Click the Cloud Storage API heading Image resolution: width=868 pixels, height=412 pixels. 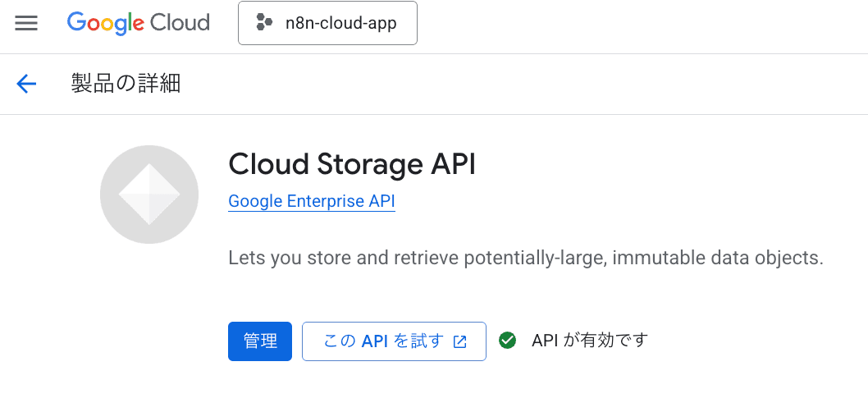point(352,164)
